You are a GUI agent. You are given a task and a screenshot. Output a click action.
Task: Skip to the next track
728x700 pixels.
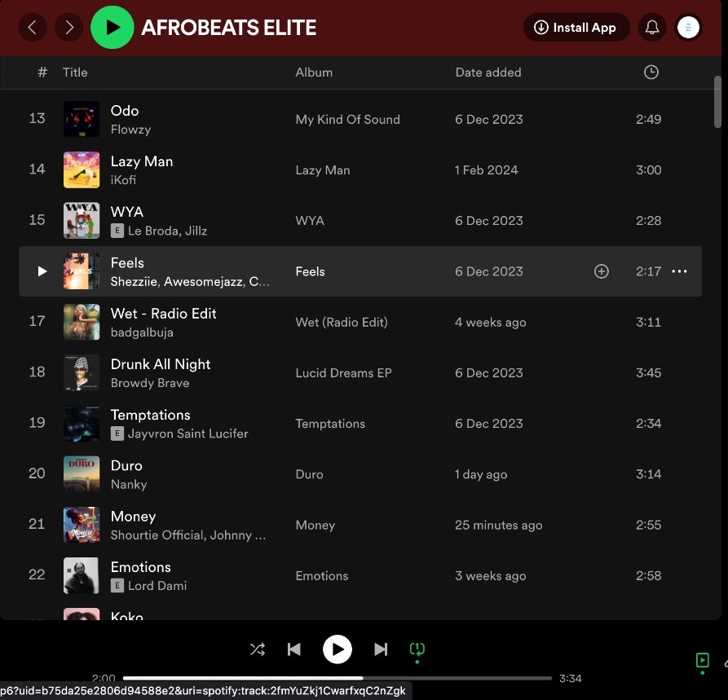pos(381,649)
